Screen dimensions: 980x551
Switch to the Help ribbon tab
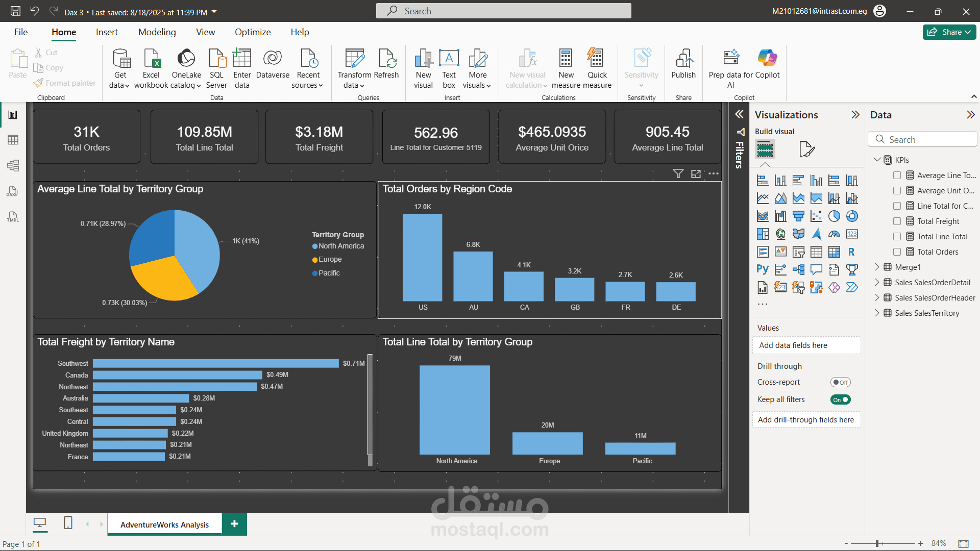coord(300,32)
